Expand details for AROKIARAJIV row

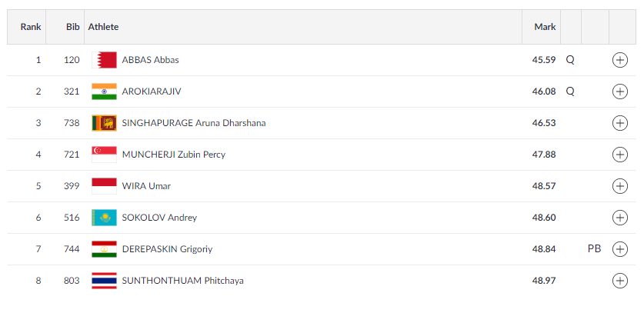pos(619,92)
